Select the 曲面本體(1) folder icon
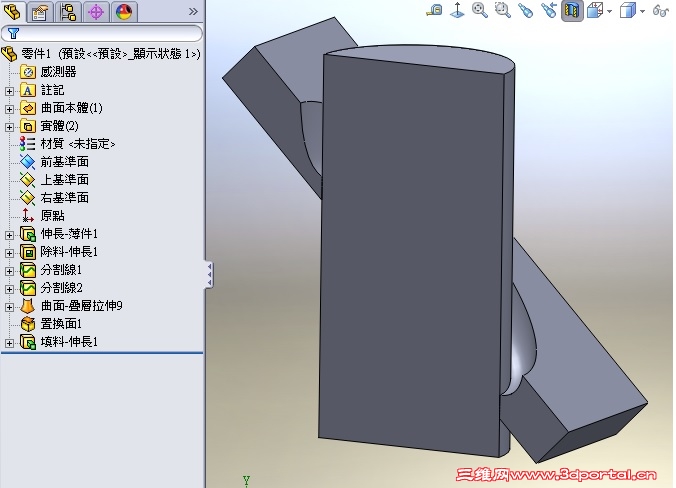 (28, 108)
